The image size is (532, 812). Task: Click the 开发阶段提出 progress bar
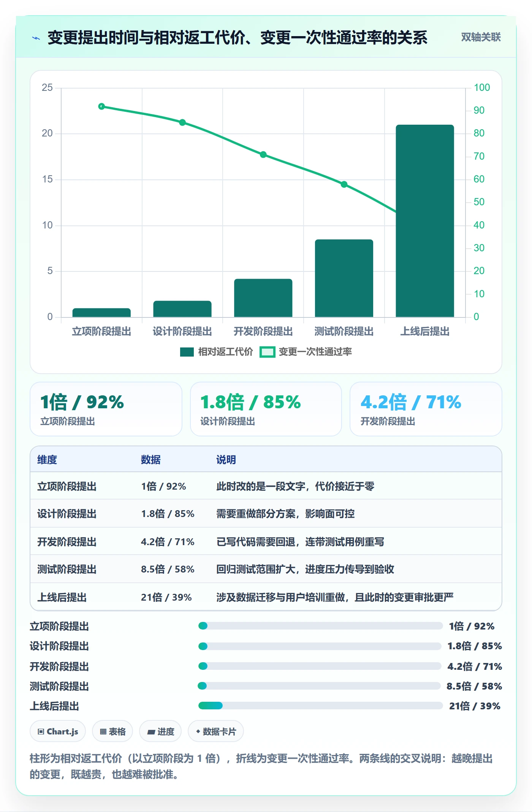[x=320, y=666]
